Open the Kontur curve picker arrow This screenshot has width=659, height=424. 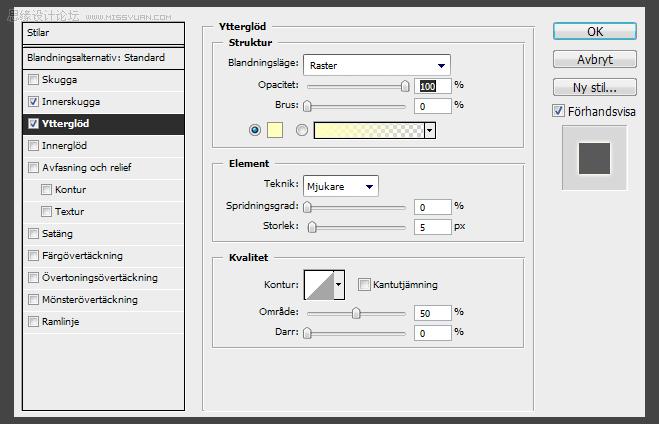pos(339,284)
